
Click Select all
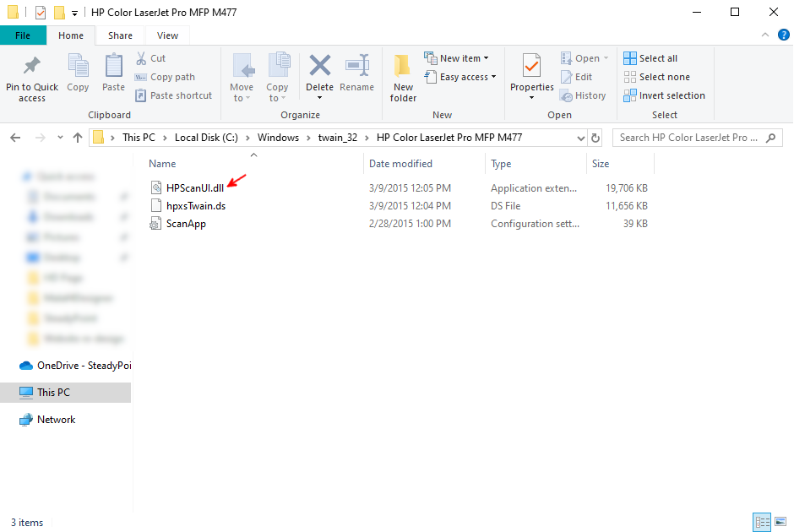pyautogui.click(x=650, y=58)
